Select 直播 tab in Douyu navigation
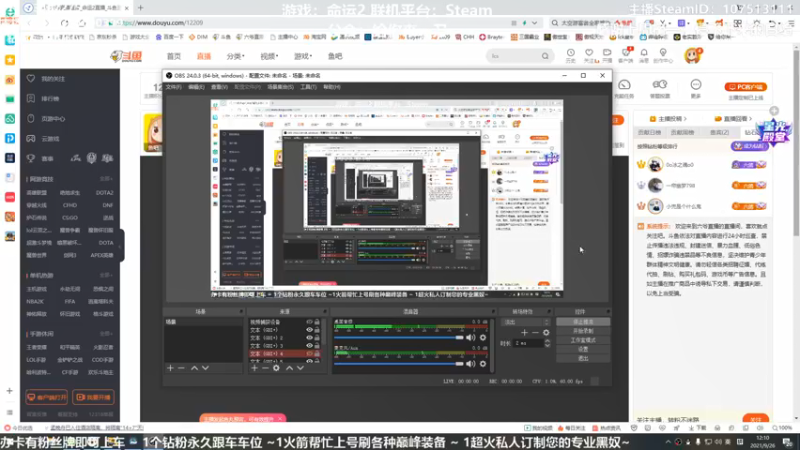 (x=204, y=56)
